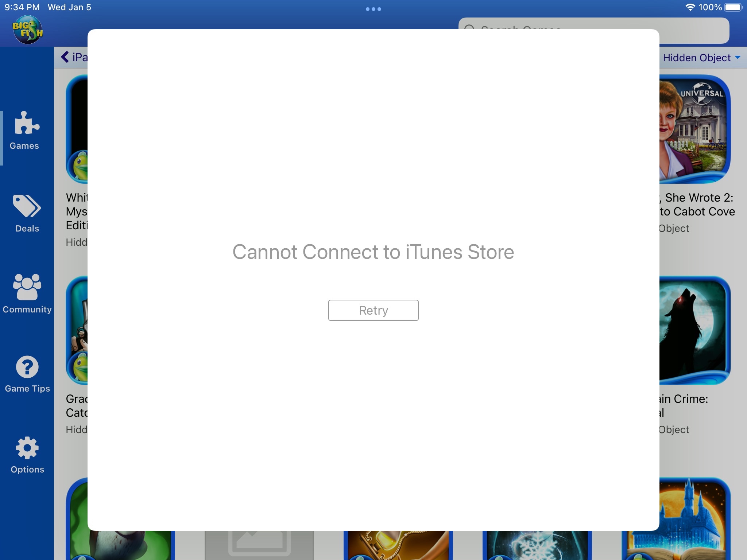Select the golden key game thumbnail
This screenshot has height=560, width=747.
(398, 545)
